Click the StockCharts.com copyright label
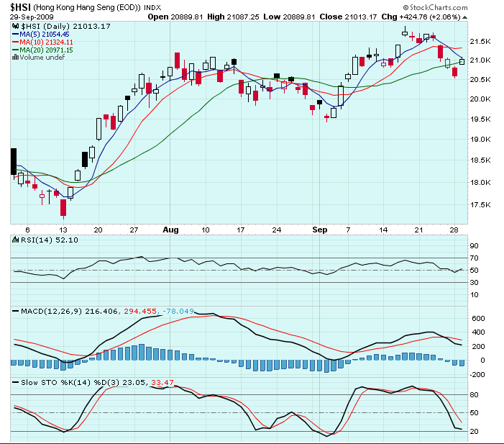The width and height of the screenshot is (504, 444). [436, 7]
